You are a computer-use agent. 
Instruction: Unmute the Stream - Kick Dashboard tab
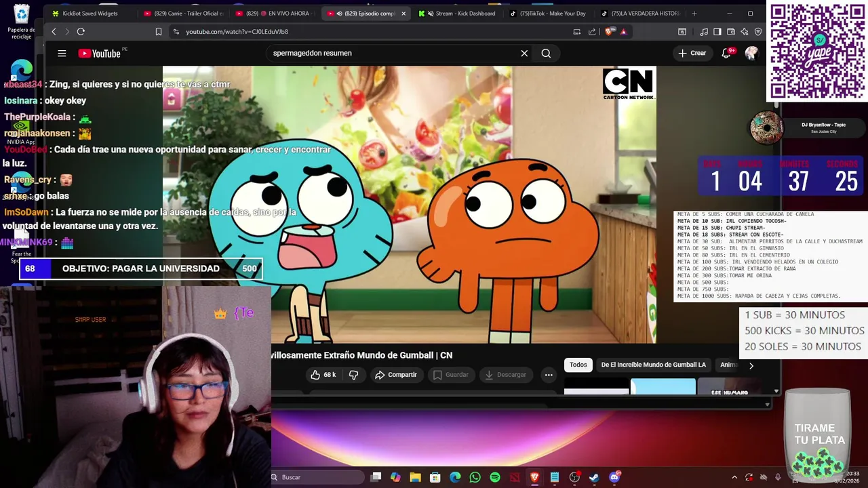pos(431,14)
